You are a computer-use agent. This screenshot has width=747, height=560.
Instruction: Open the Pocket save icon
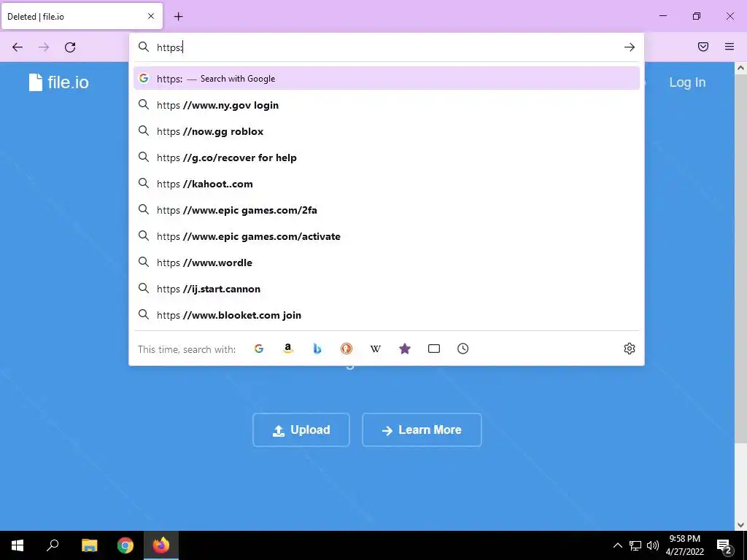pyautogui.click(x=703, y=47)
